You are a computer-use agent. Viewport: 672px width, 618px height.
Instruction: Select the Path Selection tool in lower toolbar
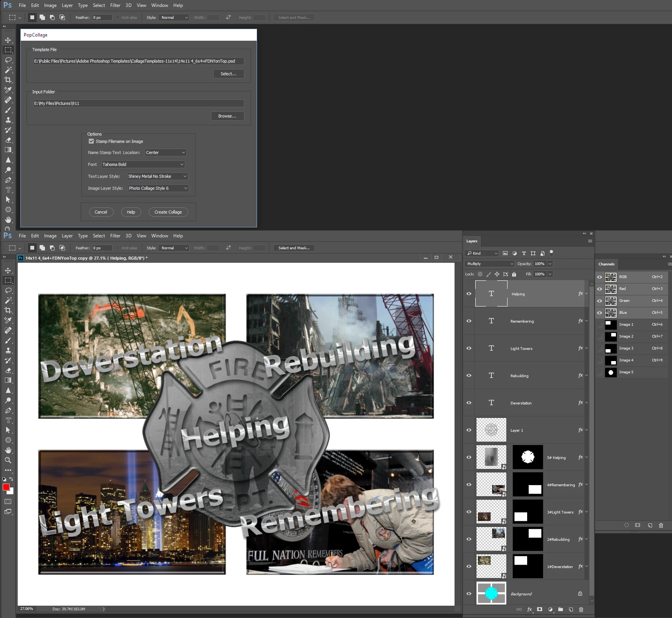pyautogui.click(x=8, y=430)
